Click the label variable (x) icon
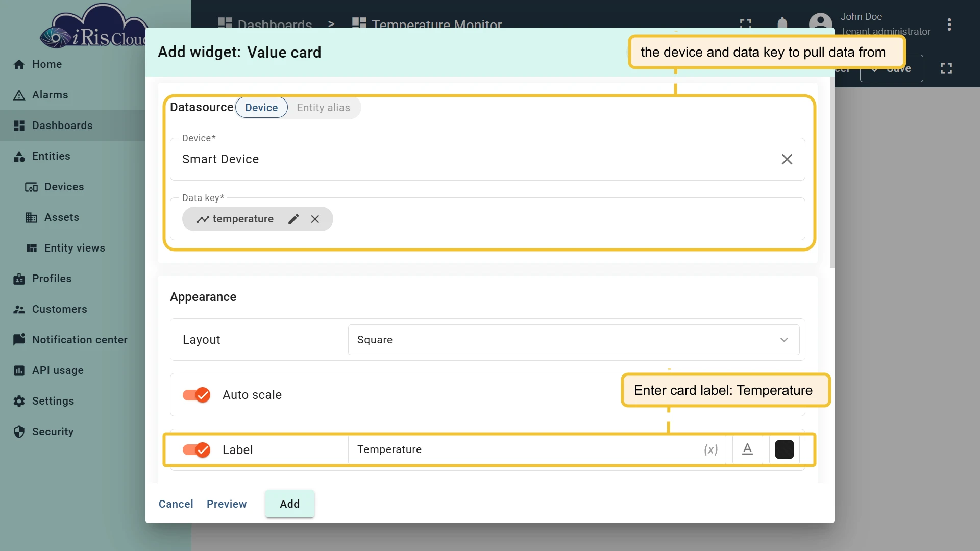 710,449
